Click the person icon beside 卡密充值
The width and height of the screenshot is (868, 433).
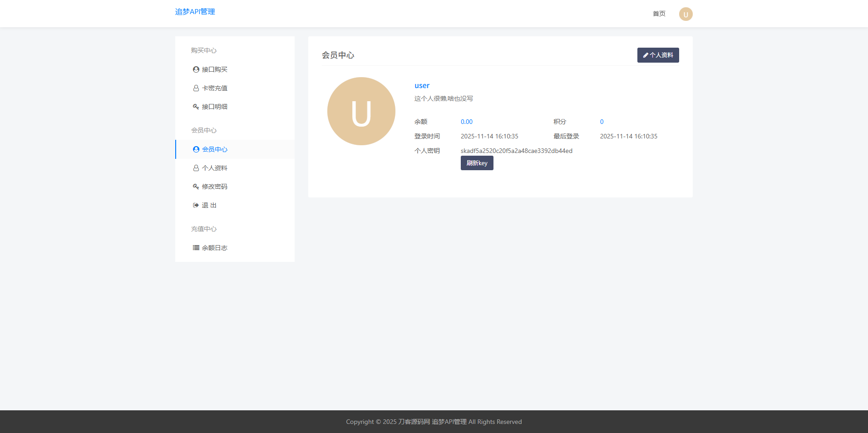(x=196, y=88)
